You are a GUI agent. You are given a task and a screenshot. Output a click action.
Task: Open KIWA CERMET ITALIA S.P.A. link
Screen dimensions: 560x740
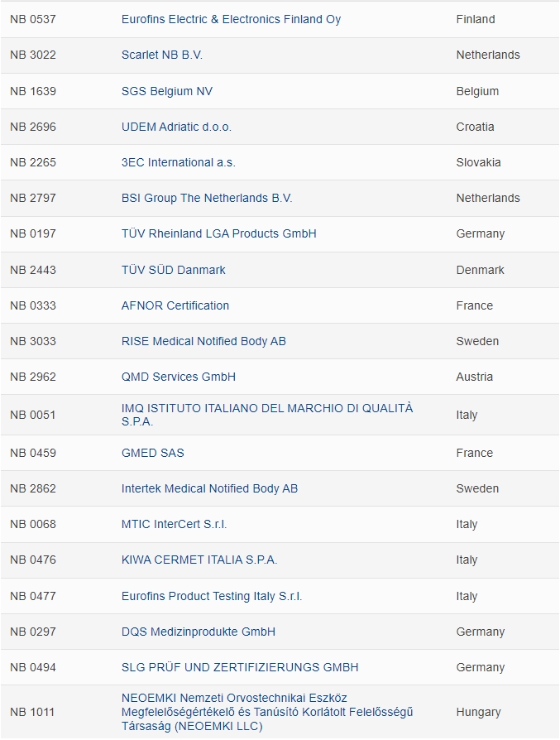coord(199,560)
